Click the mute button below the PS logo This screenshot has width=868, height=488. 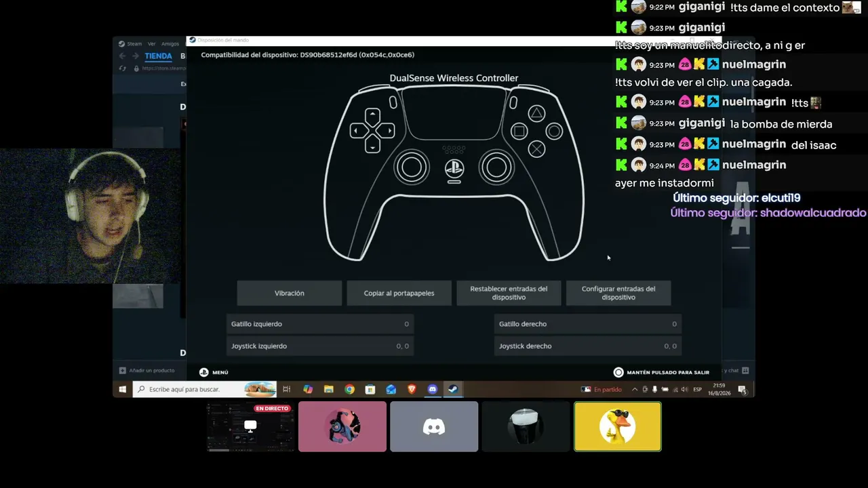tap(454, 182)
